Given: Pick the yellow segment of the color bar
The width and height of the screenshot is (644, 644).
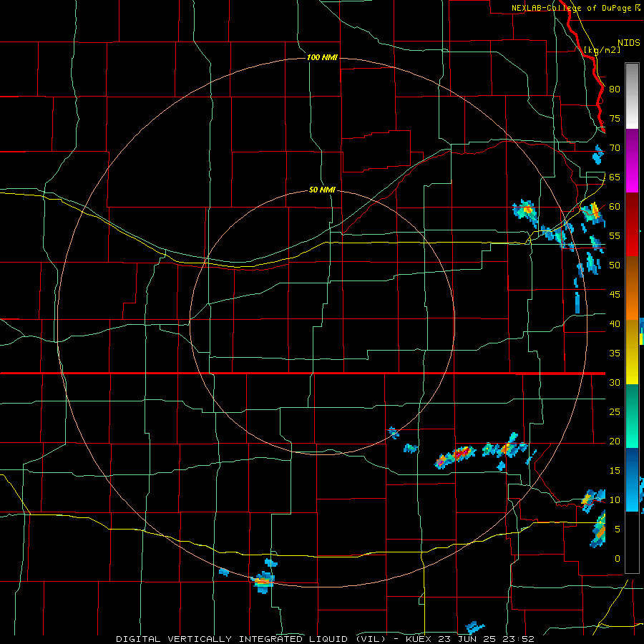Looking at the screenshot, I should (x=632, y=352).
